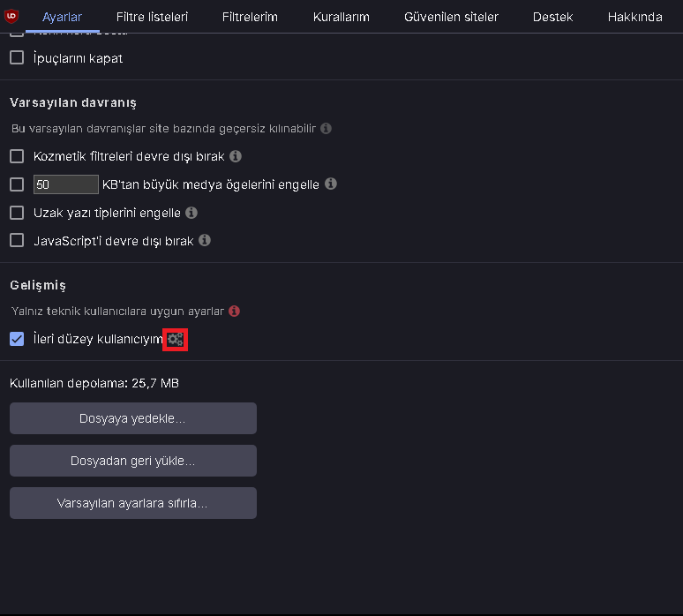Click the uBlock Origin shield logo
The height and width of the screenshot is (616, 683).
pos(11,15)
